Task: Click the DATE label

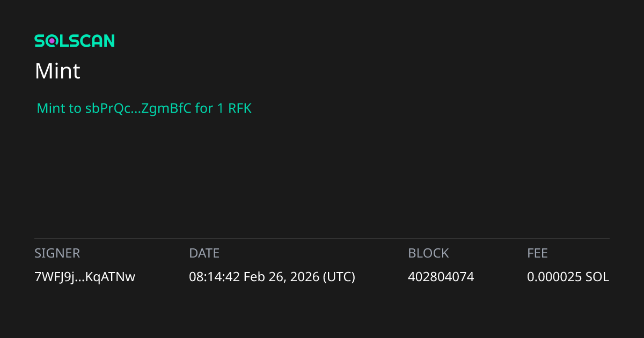Action: tap(204, 253)
